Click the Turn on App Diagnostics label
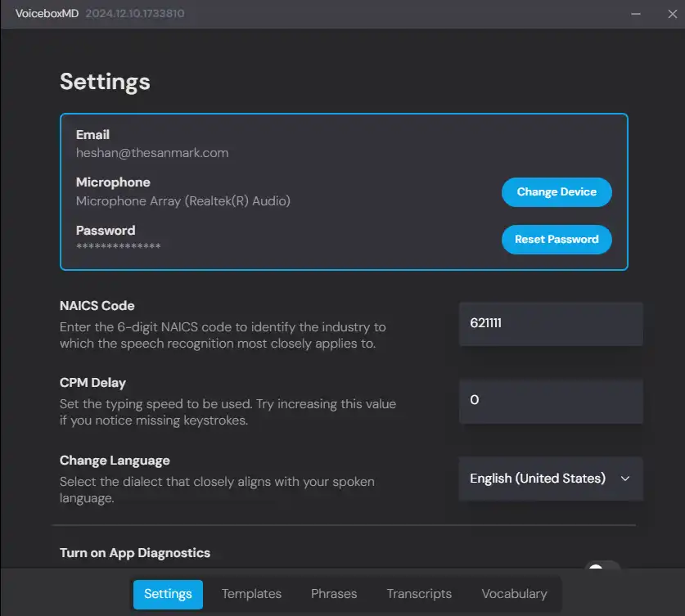685x616 pixels. click(x=135, y=553)
